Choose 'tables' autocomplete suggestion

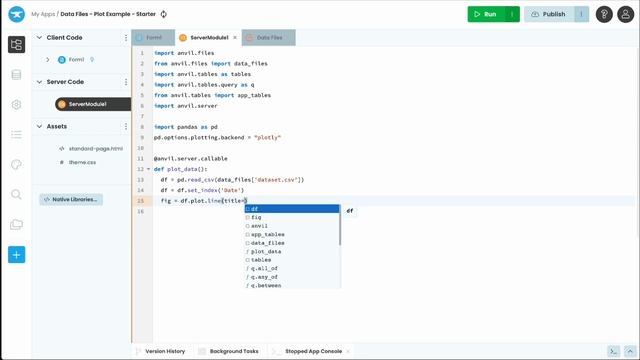[292, 260]
